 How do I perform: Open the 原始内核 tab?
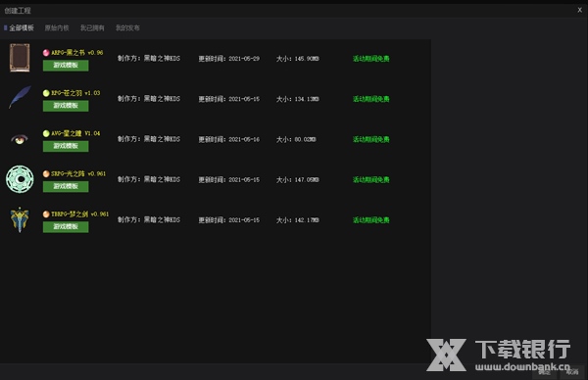[57, 27]
